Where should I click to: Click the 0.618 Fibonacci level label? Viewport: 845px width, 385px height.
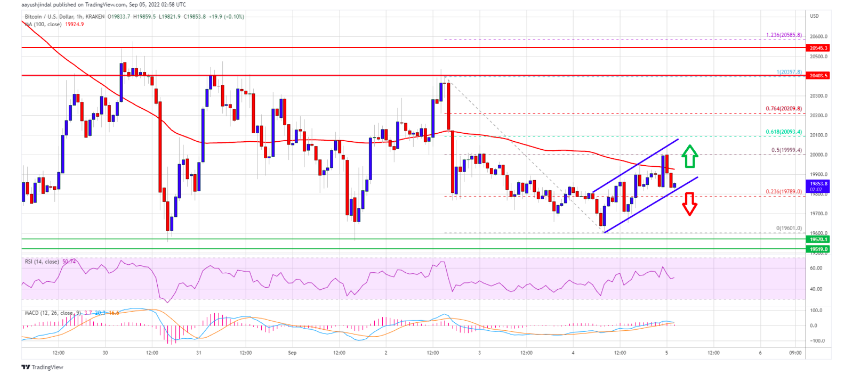pyautogui.click(x=785, y=132)
